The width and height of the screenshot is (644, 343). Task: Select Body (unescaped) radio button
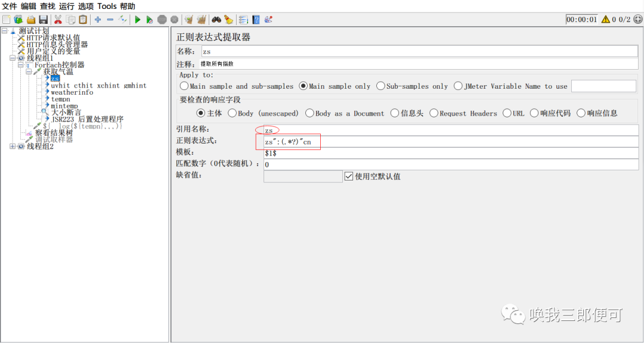(232, 113)
